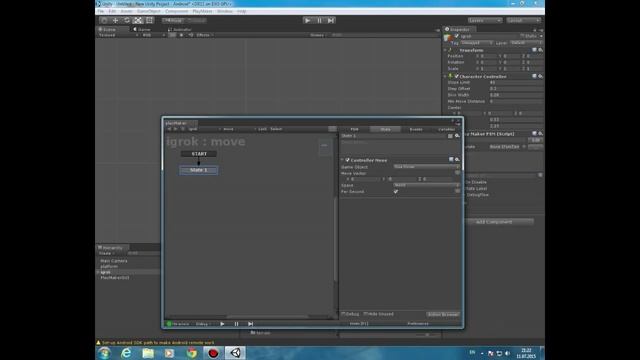Open the State 1 settings gear icon
This screenshot has height=360, width=640.
[x=457, y=136]
